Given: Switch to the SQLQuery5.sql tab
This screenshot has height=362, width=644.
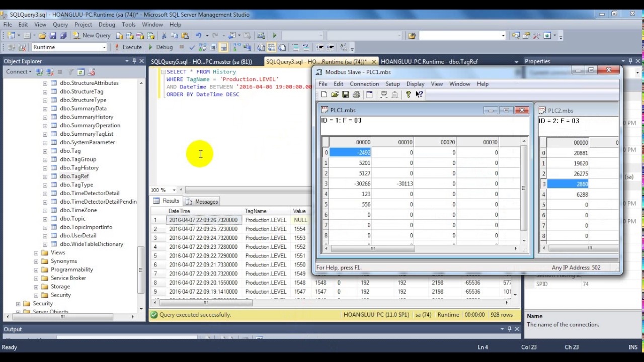Looking at the screenshot, I should 201,62.
